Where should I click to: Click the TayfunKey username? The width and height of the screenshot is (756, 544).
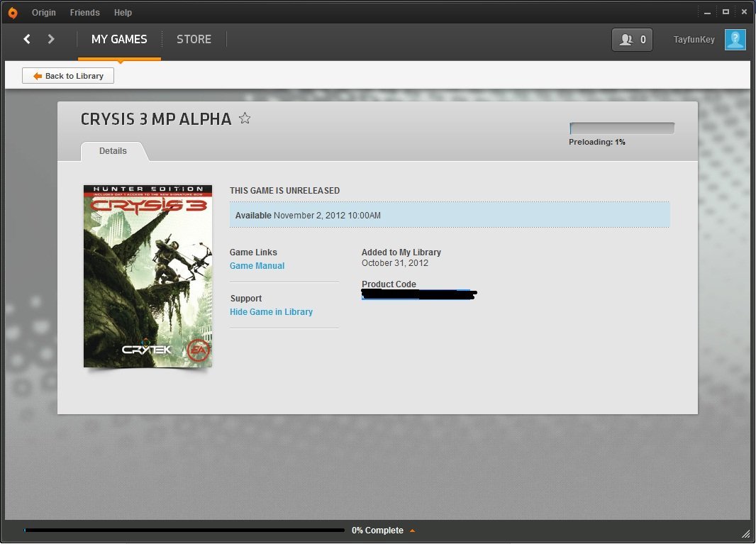(694, 40)
